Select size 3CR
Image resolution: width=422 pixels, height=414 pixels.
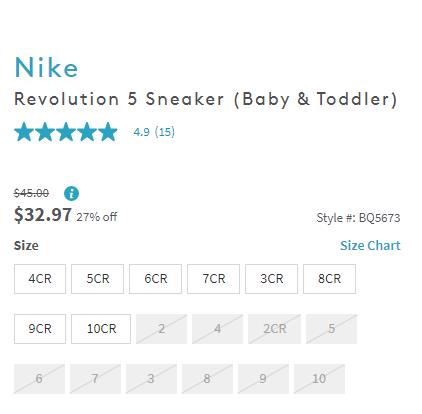272,279
